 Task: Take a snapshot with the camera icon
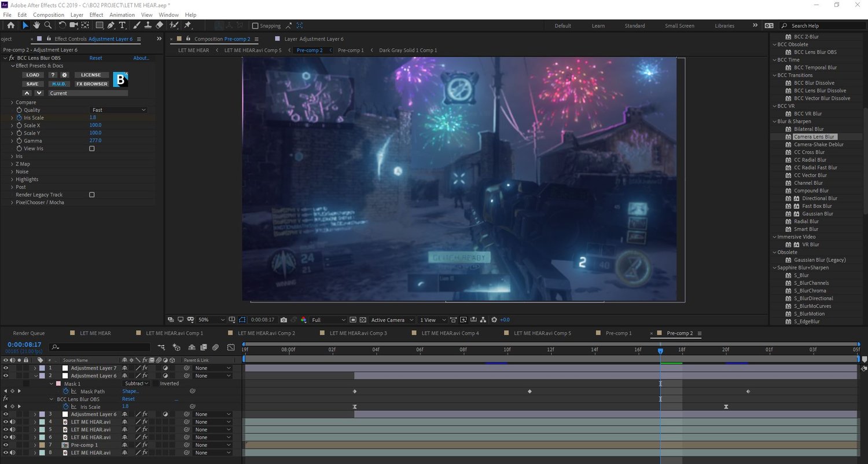coord(284,320)
